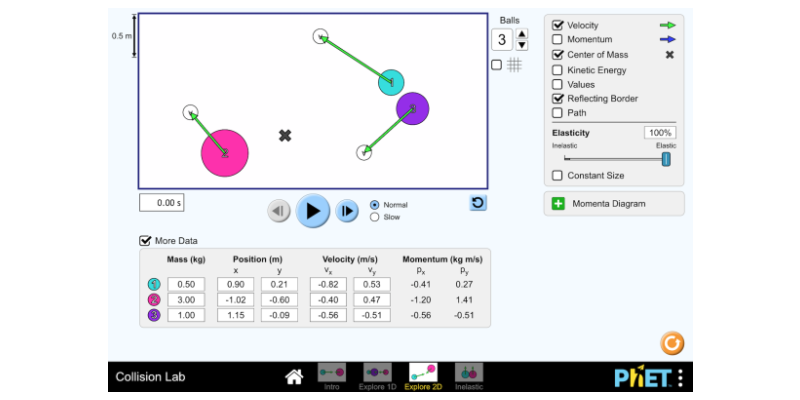Open the PhET menu dots
Viewport: 800px width, 400px height.
coord(680,378)
